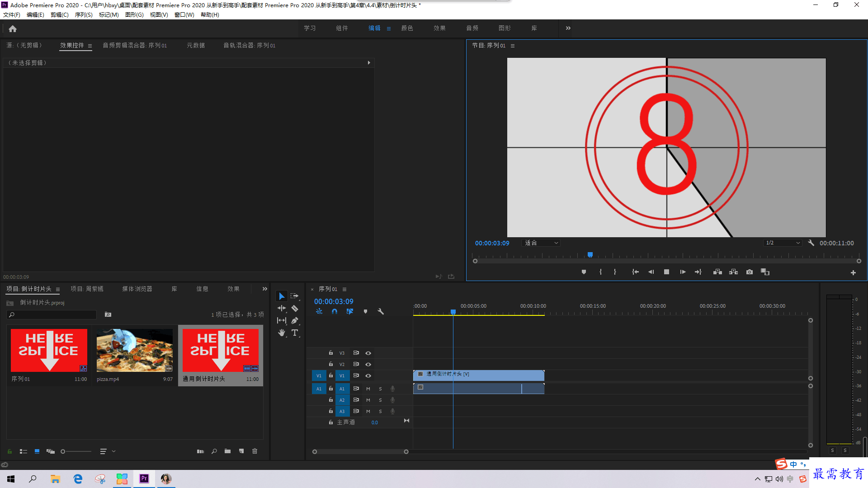Click the Extract button
This screenshot has height=488, width=868.
pyautogui.click(x=733, y=272)
